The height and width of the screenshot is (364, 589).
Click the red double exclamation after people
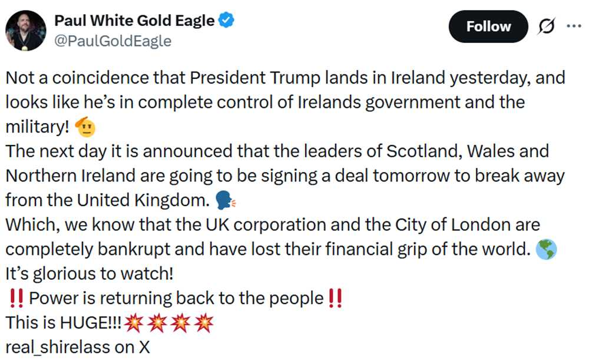tap(335, 298)
